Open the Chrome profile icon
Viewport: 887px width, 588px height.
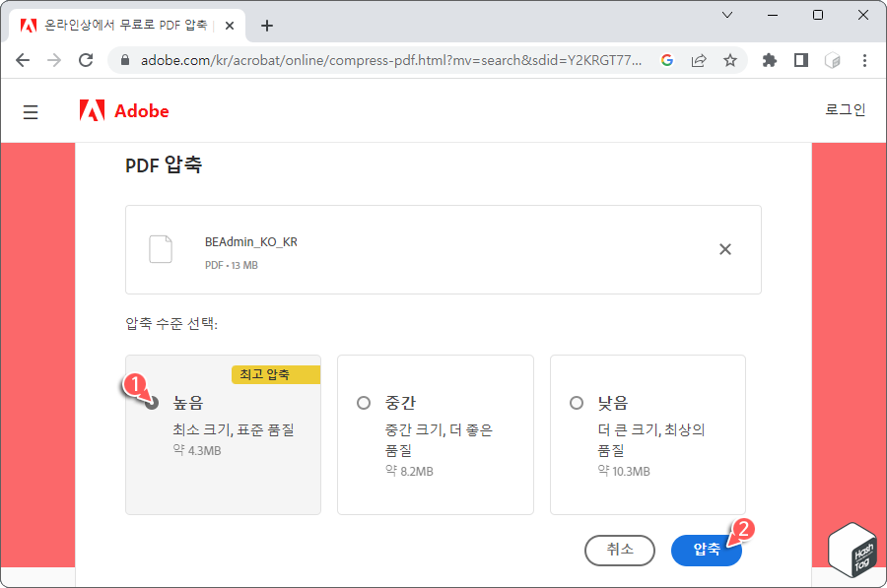pyautogui.click(x=832, y=60)
